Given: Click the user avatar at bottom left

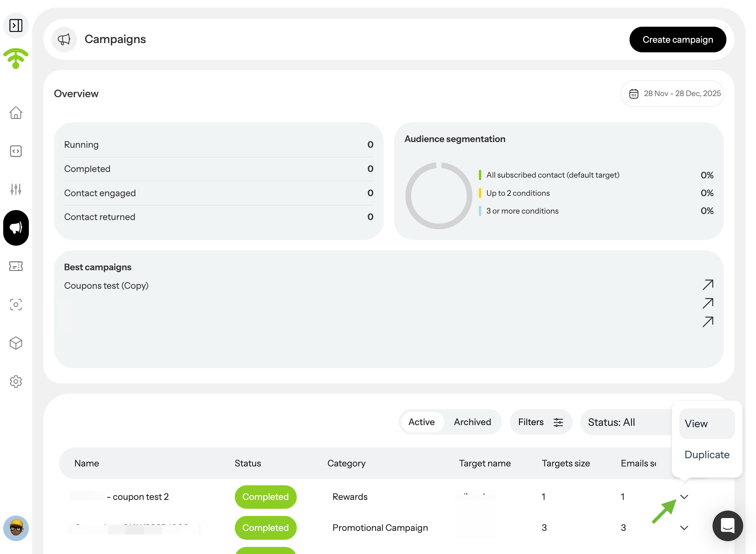Looking at the screenshot, I should pos(16,528).
